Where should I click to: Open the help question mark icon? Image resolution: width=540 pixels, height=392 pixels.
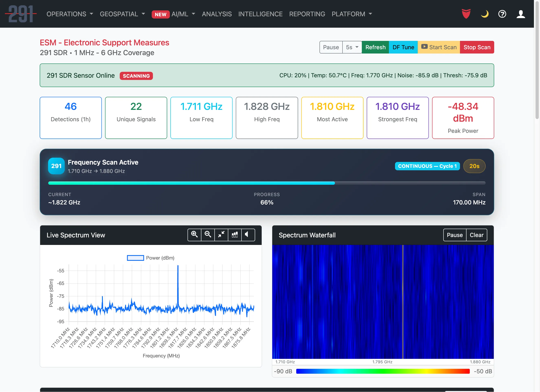(x=502, y=14)
